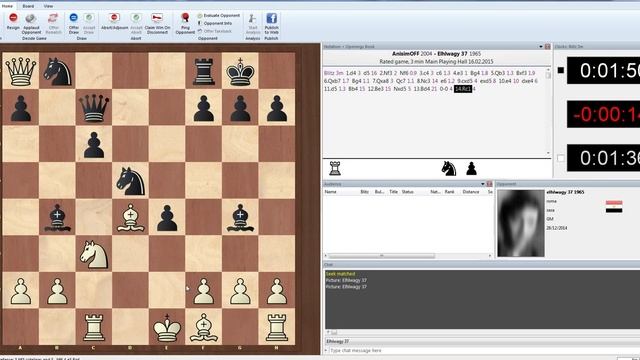Select the black knight on b8
The image size is (640, 360).
(x=57, y=71)
